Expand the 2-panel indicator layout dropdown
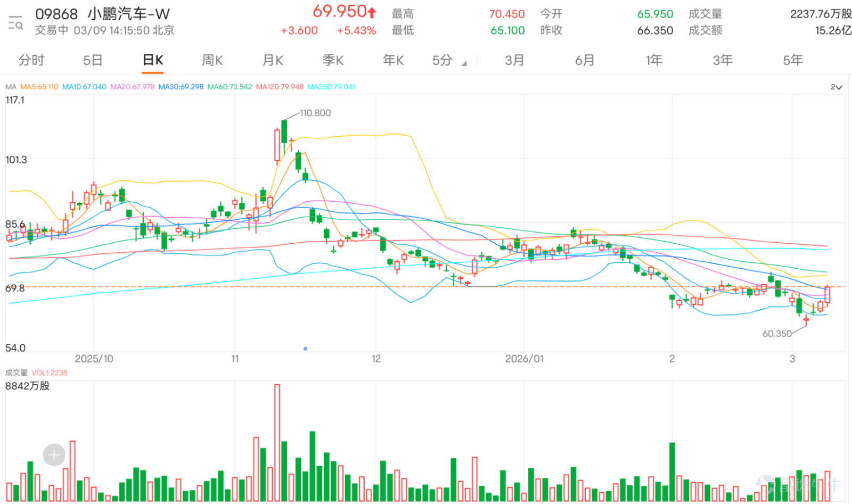Screen dimensions: 852x504 click(x=836, y=87)
